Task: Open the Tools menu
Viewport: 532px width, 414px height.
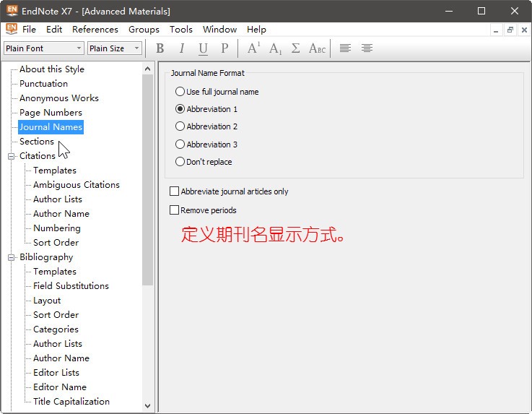Action: 180,30
